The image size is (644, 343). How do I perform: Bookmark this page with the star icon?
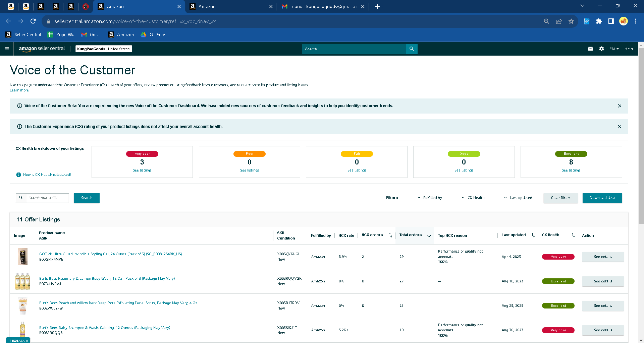click(571, 21)
